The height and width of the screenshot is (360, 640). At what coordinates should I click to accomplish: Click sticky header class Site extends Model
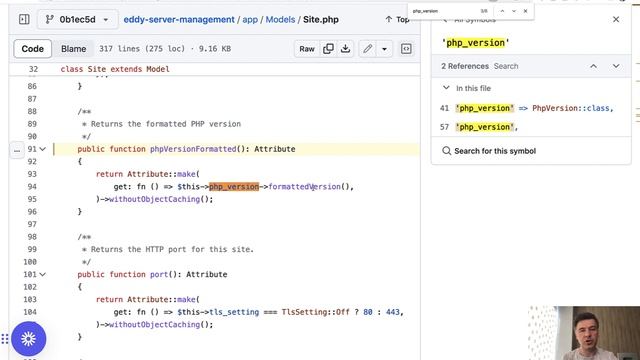115,69
